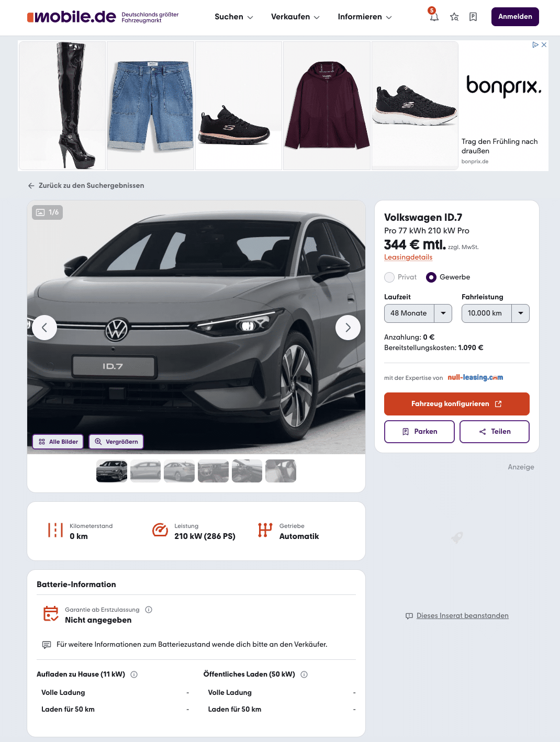Open the notifications bell icon
Viewport: 560px width, 742px height.
(434, 17)
